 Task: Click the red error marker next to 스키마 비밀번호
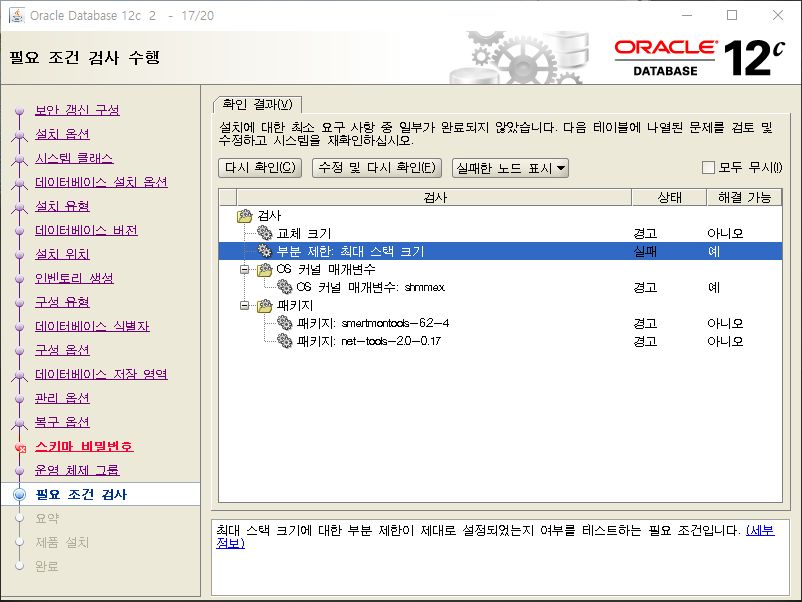(20, 448)
